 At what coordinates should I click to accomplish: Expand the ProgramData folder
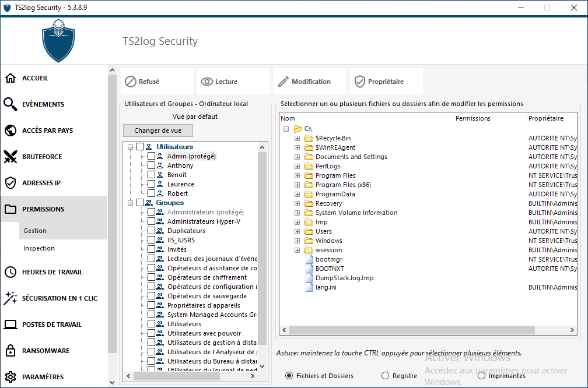coord(297,194)
